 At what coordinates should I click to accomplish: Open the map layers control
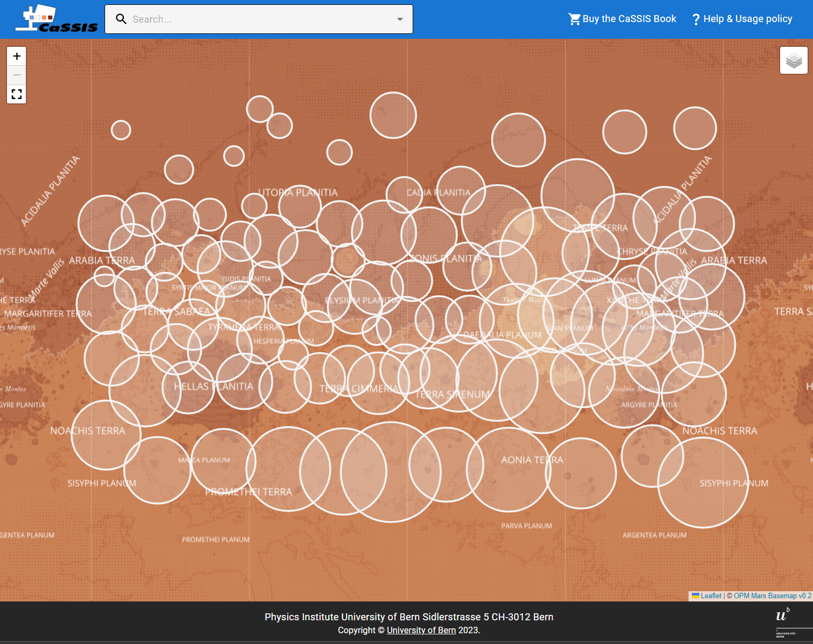tap(794, 60)
